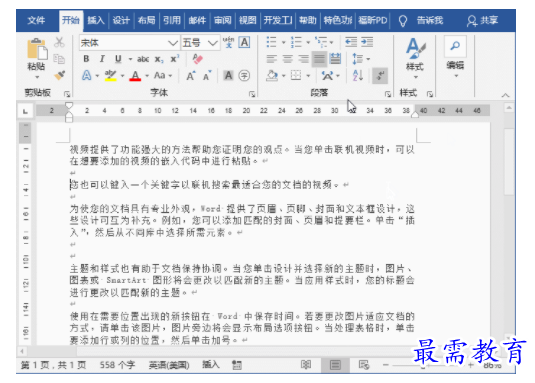Click the Multilevel list icon
The height and width of the screenshot is (383, 535).
321,42
